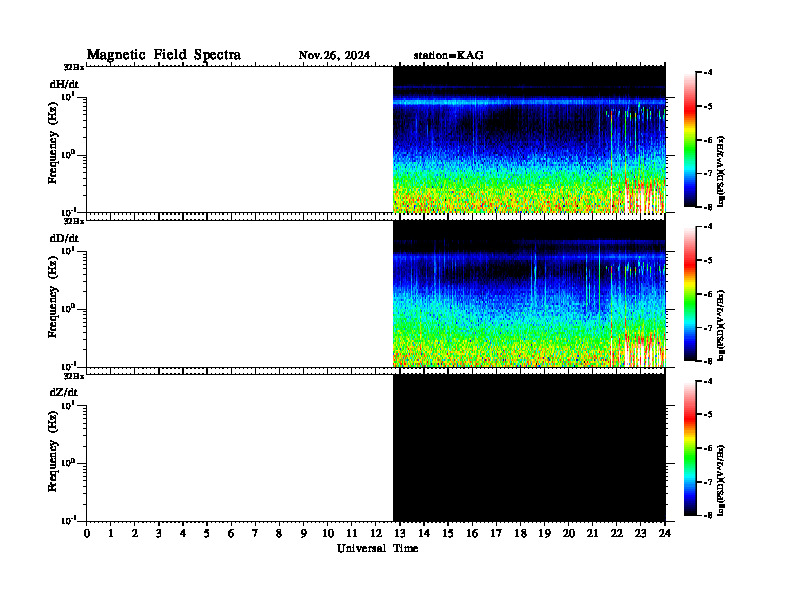Click the black dZ/dt spectrogram area

tap(529, 448)
